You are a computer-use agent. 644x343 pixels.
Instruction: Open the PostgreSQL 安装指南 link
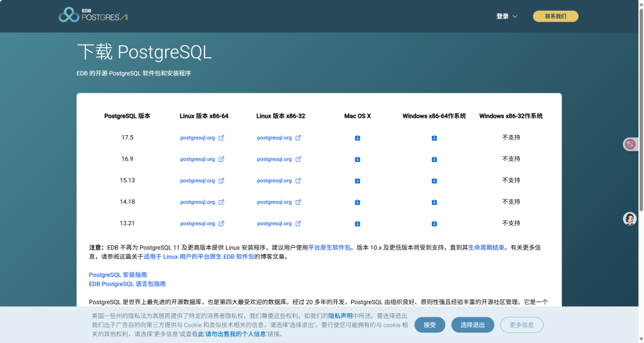118,275
